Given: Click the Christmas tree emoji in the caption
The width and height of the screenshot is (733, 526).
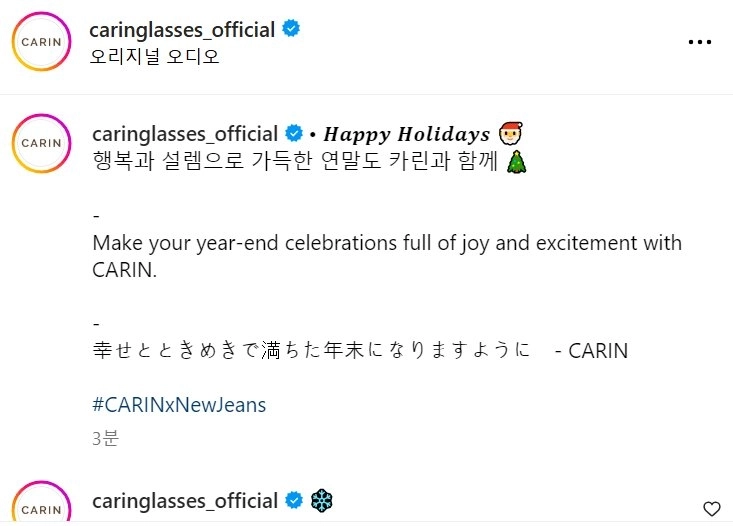Looking at the screenshot, I should pos(517,161).
